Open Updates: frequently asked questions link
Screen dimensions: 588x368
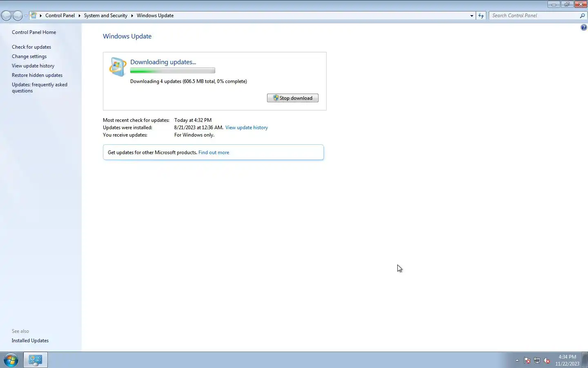click(x=40, y=88)
